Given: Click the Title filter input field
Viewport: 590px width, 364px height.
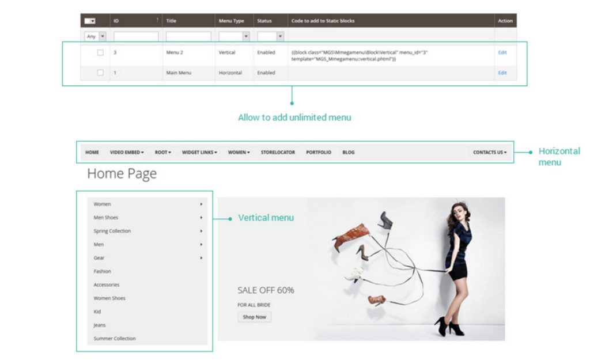Looking at the screenshot, I should [x=188, y=36].
